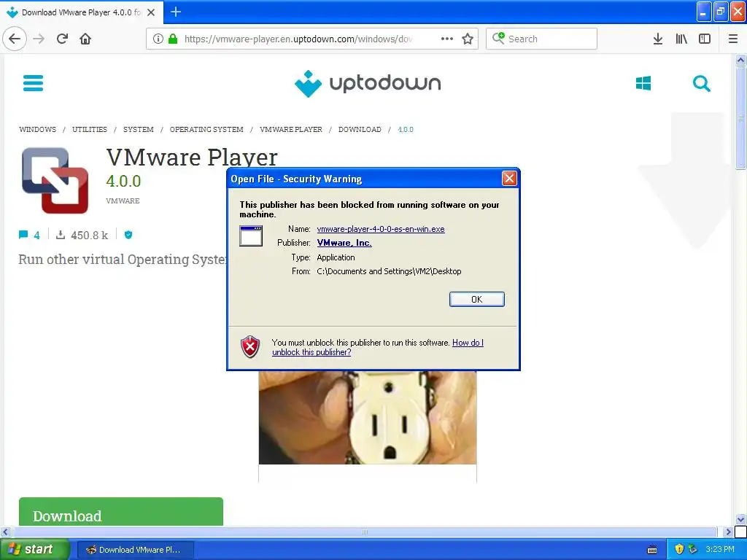The image size is (747, 560).
Task: Click the Publisher: label in the dialog
Action: [293, 243]
